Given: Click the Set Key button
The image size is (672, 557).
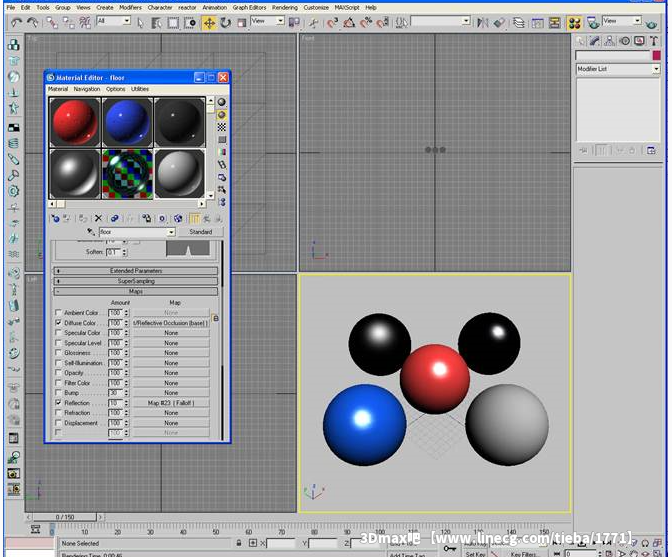Looking at the screenshot, I should (x=475, y=554).
